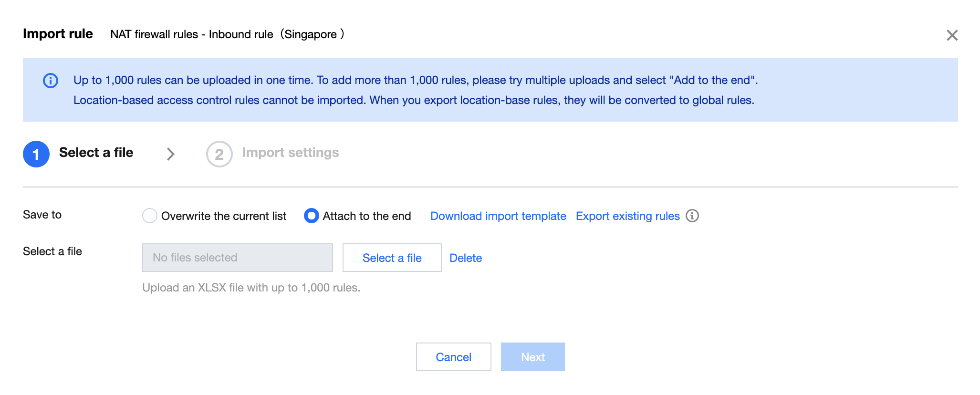
Task: Switch to the Import settings step
Action: [290, 153]
